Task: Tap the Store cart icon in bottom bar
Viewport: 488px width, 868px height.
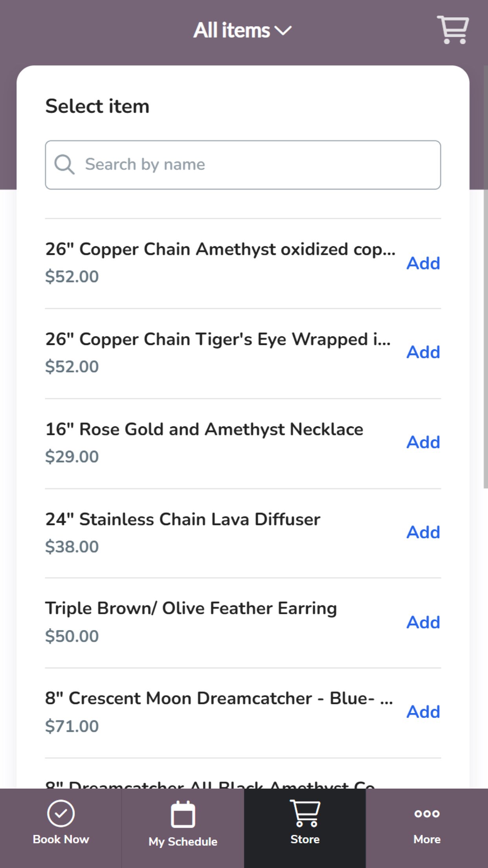Action: click(x=305, y=813)
